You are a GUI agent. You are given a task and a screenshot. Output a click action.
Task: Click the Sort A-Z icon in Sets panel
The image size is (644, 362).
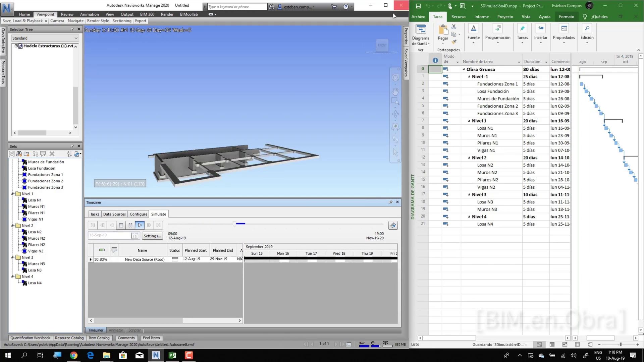[x=69, y=154]
